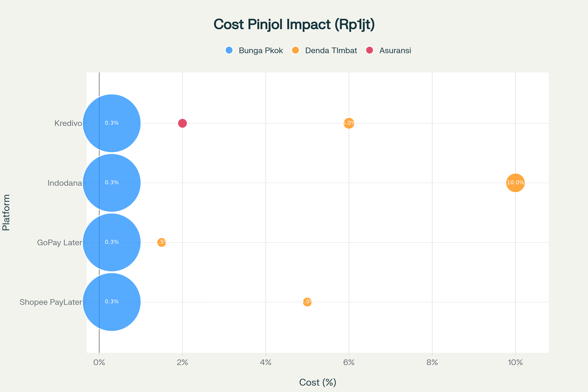
Task: Click Indodana's blue 0.3% bubble
Action: tap(112, 183)
